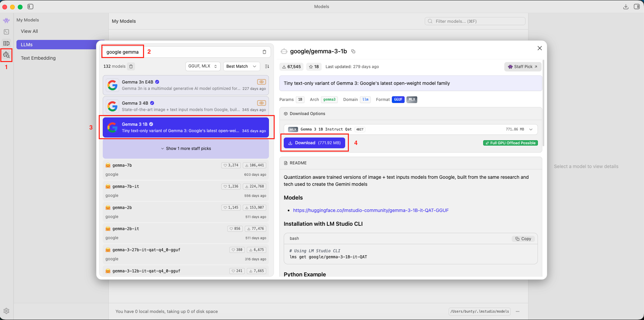
Task: Toggle the MLX format badge
Action: 412,100
